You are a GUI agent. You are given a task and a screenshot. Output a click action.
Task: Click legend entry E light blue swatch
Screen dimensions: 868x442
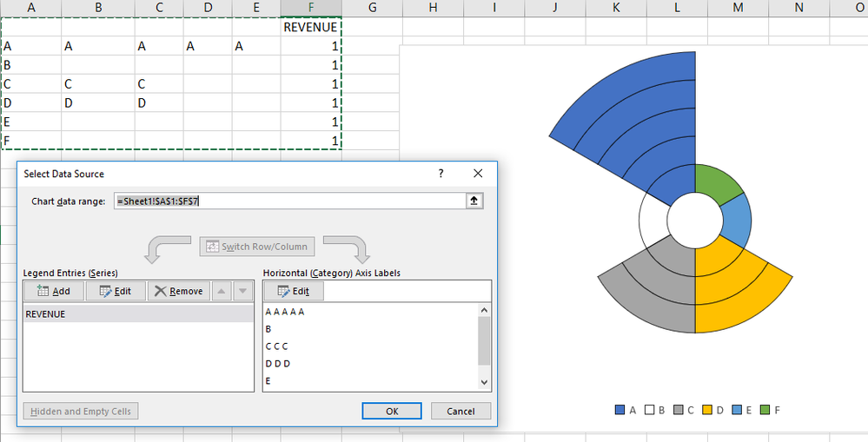tap(736, 410)
